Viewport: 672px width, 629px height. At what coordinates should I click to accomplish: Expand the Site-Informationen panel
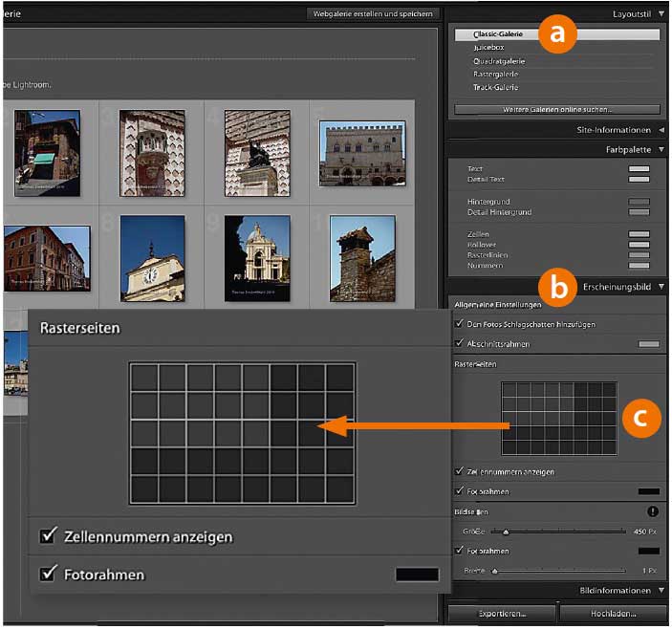(661, 130)
